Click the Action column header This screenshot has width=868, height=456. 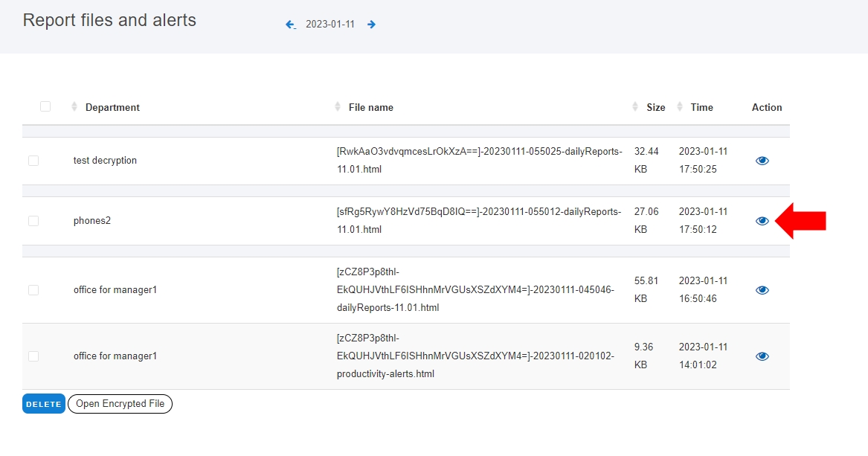[x=767, y=107]
